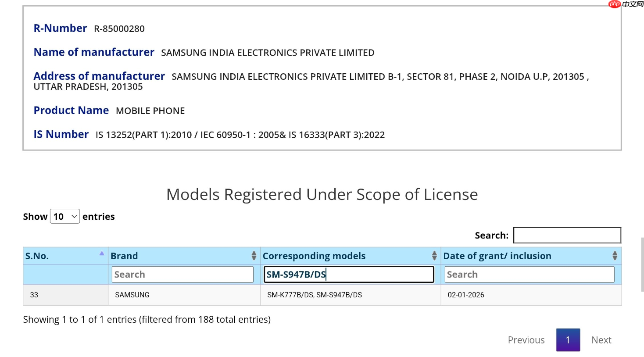644x357 pixels.
Task: Click the SM-K777B/DS, SM-S947B/DS model cell
Action: click(315, 295)
